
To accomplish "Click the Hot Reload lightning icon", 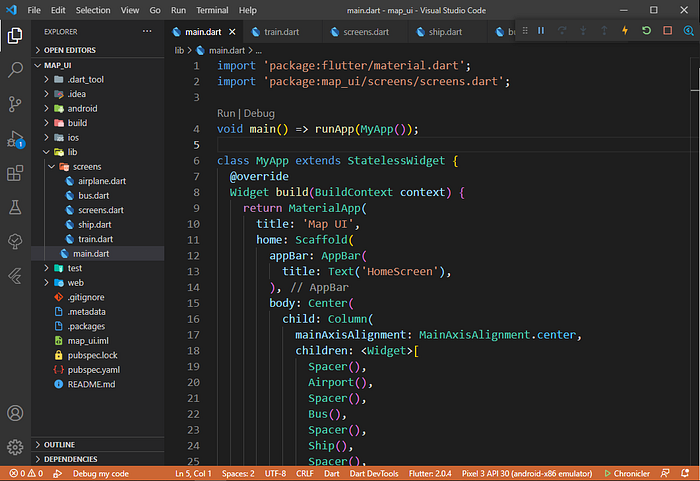I will pos(625,31).
